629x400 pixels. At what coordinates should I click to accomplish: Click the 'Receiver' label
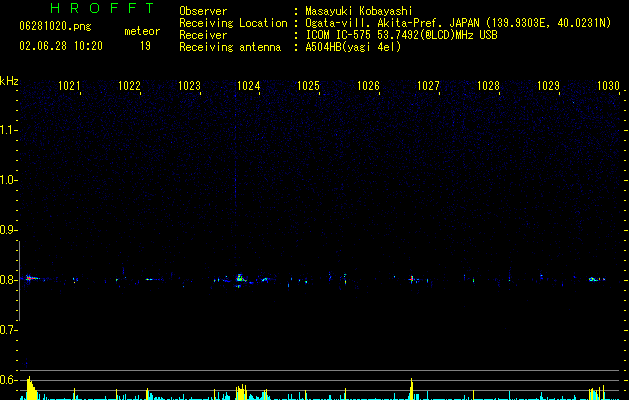pyautogui.click(x=203, y=35)
